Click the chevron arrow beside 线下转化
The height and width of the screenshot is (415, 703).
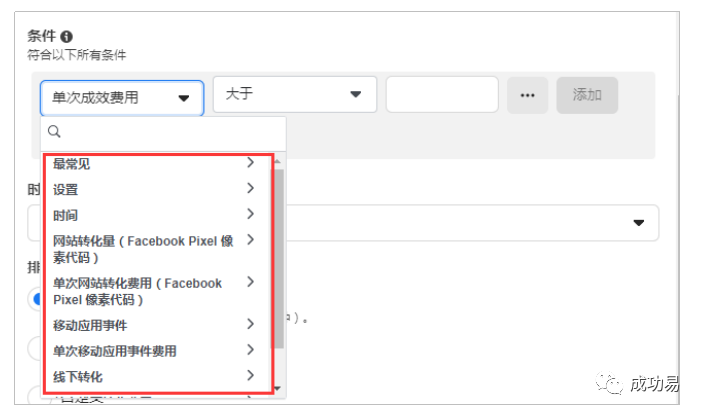pyautogui.click(x=251, y=375)
